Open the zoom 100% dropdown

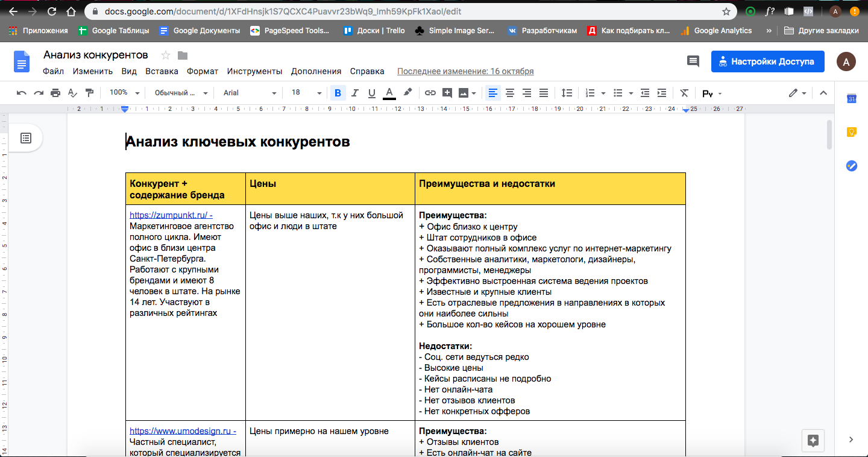point(124,93)
